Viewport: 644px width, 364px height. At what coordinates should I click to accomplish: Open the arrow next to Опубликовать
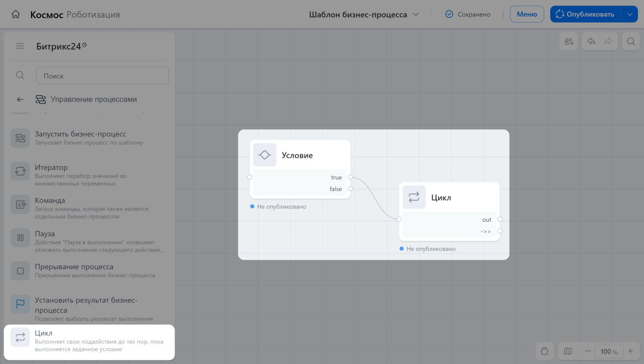click(629, 14)
